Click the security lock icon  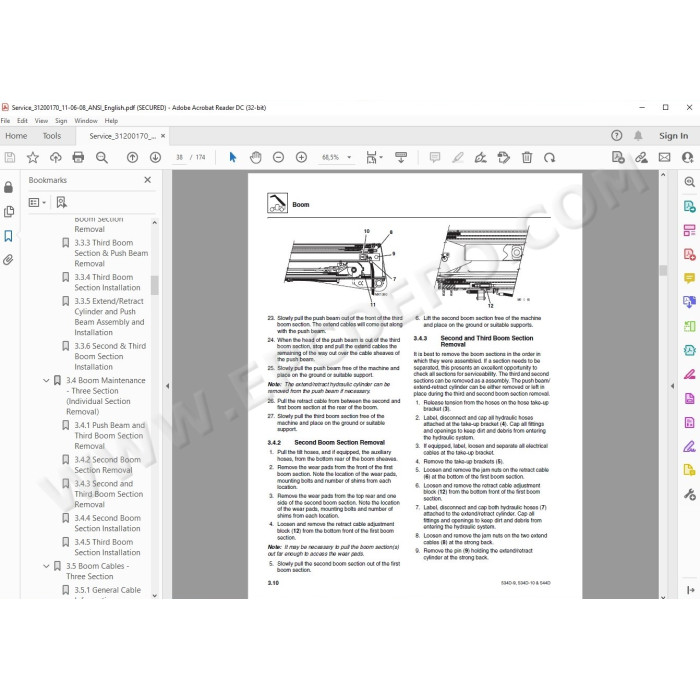point(8,187)
